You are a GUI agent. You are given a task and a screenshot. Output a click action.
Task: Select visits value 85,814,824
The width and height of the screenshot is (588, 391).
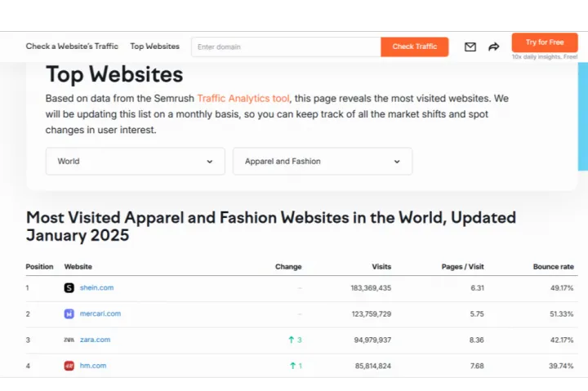pos(373,366)
